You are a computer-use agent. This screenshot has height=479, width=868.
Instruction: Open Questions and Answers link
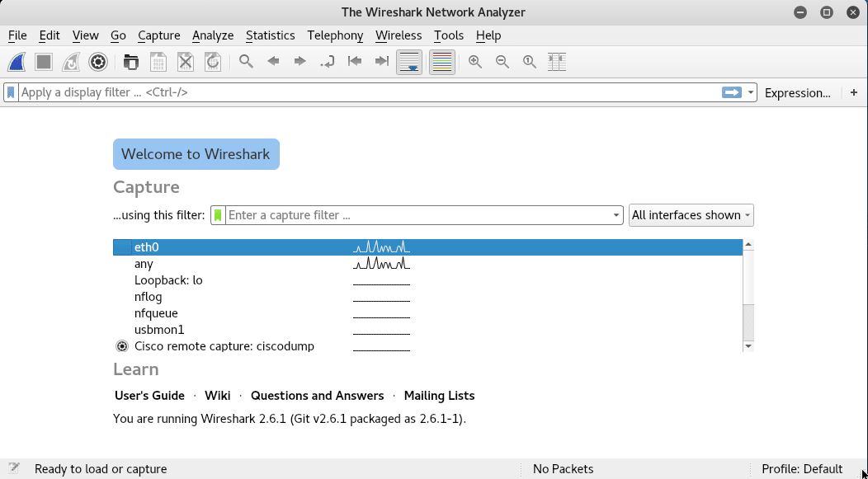pos(317,396)
